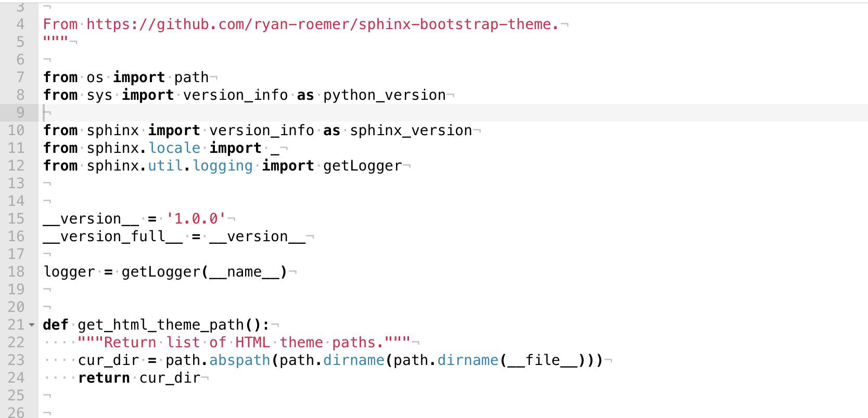
Task: Click '__name__' argument on line 18
Action: pyautogui.click(x=245, y=272)
